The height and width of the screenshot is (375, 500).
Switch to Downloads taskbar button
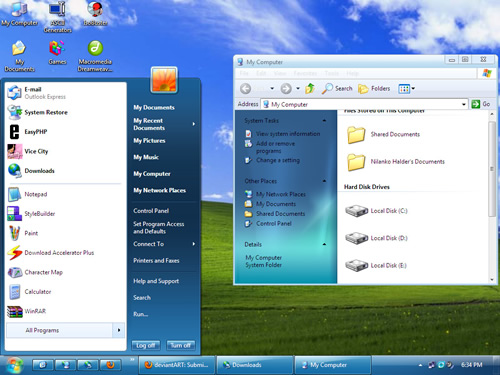click(255, 365)
